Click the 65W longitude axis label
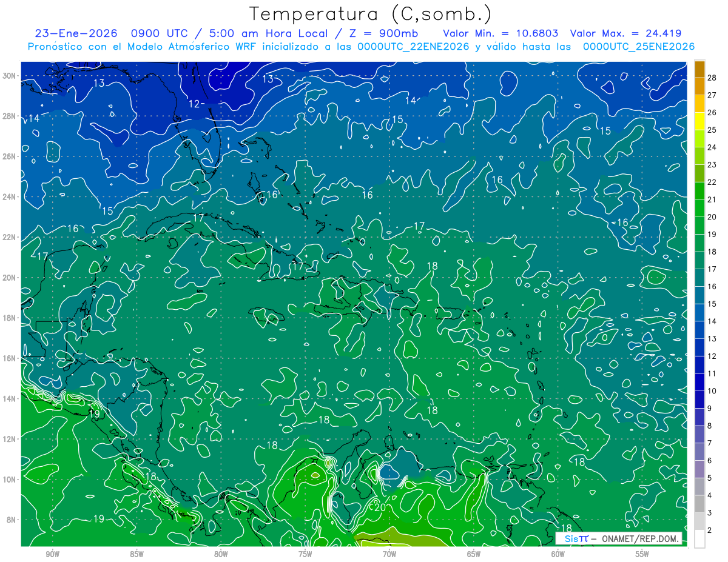The image size is (728, 562). click(x=474, y=554)
